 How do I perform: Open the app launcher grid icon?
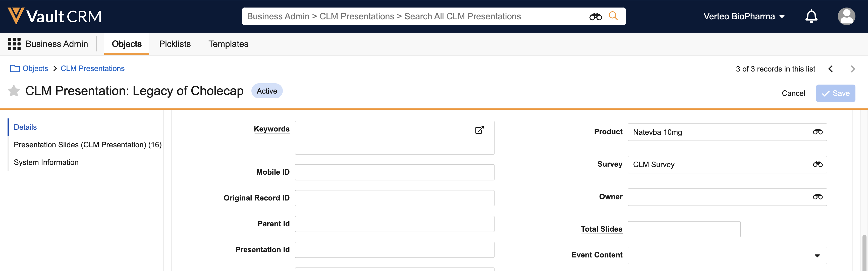click(x=14, y=44)
